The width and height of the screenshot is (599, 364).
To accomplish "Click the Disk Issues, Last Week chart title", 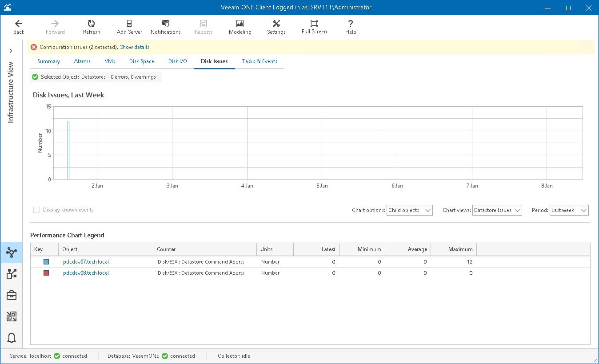I will [68, 95].
